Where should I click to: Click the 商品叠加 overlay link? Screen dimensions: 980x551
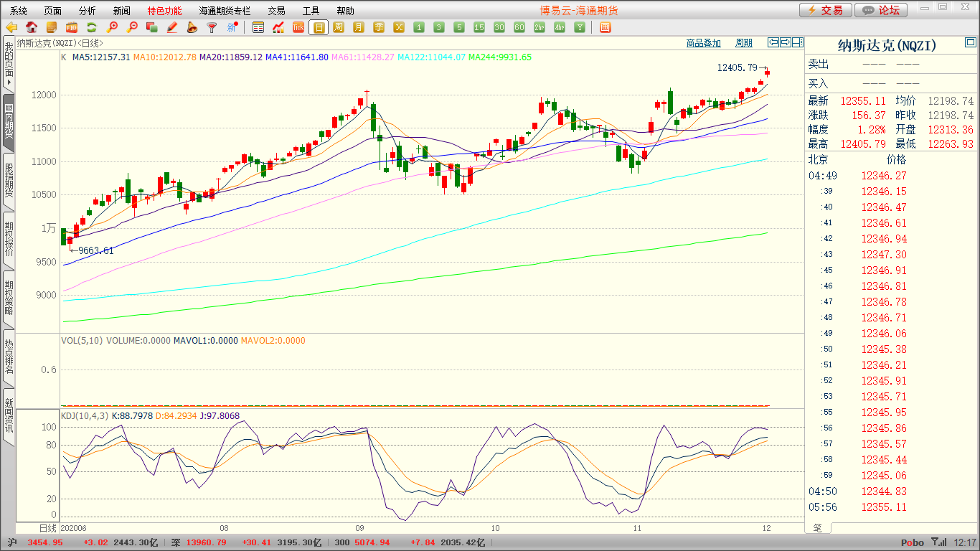tap(704, 43)
